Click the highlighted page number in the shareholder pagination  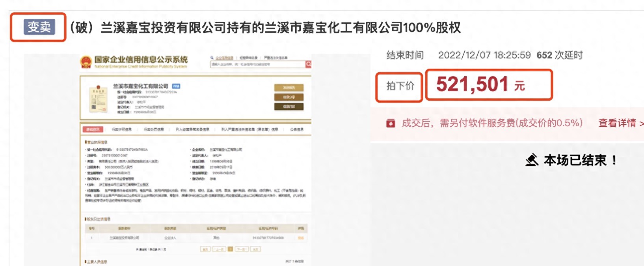230,249
